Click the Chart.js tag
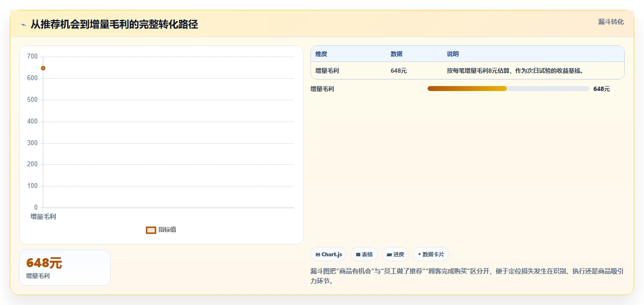 pos(329,254)
